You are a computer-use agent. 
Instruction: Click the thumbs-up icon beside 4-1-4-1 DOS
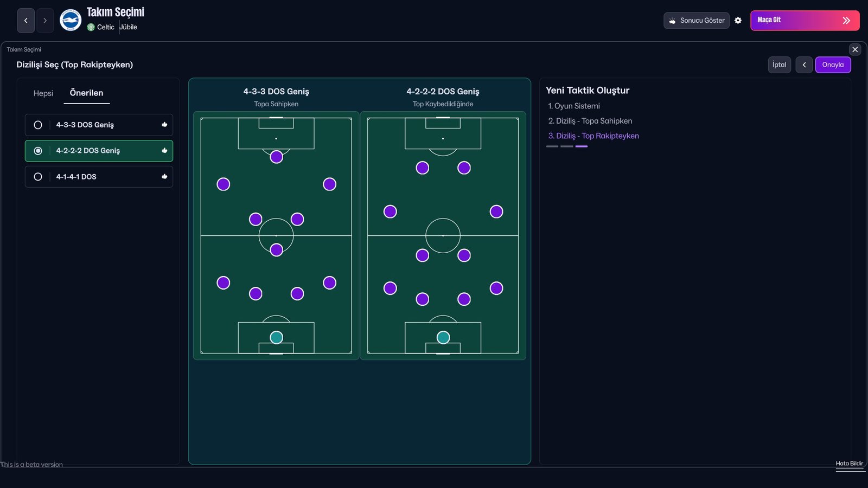point(164,176)
